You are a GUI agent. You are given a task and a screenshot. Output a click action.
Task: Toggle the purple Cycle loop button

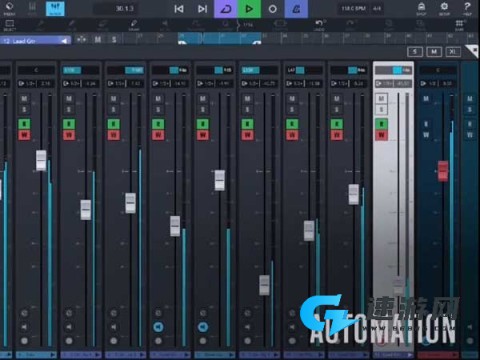coord(226,9)
